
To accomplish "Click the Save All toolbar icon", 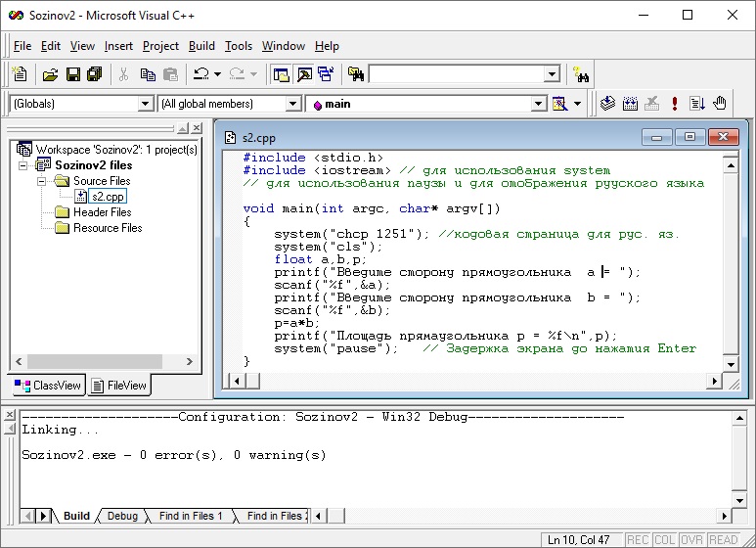I will click(95, 74).
